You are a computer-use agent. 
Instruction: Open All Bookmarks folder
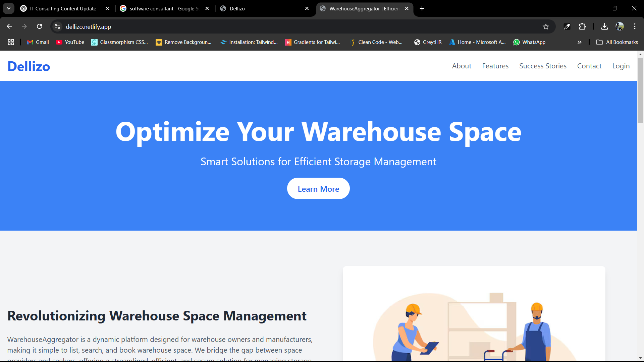pos(617,42)
